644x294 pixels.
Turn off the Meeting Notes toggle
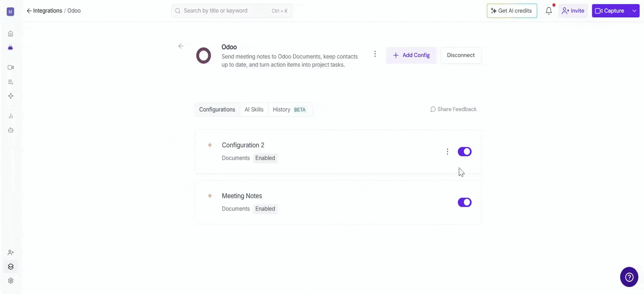coord(465,202)
